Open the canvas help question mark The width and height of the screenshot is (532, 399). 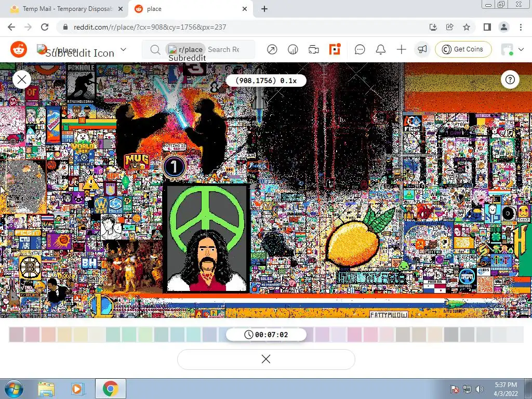click(x=510, y=79)
